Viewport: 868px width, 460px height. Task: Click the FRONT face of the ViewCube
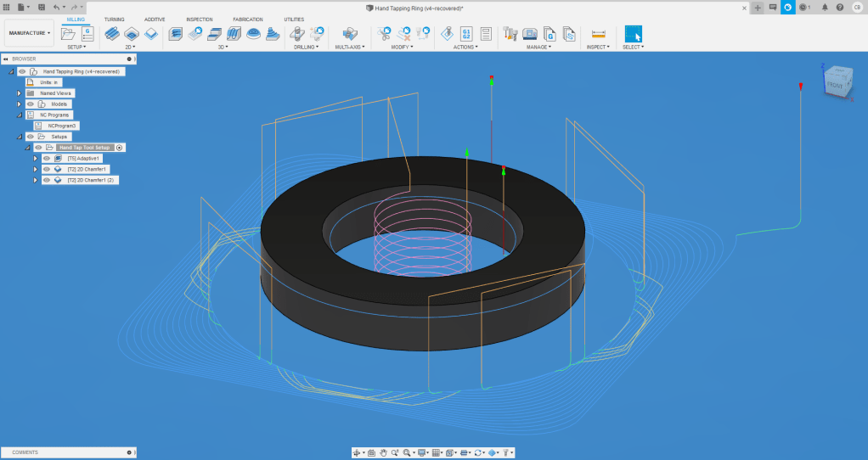coord(836,85)
